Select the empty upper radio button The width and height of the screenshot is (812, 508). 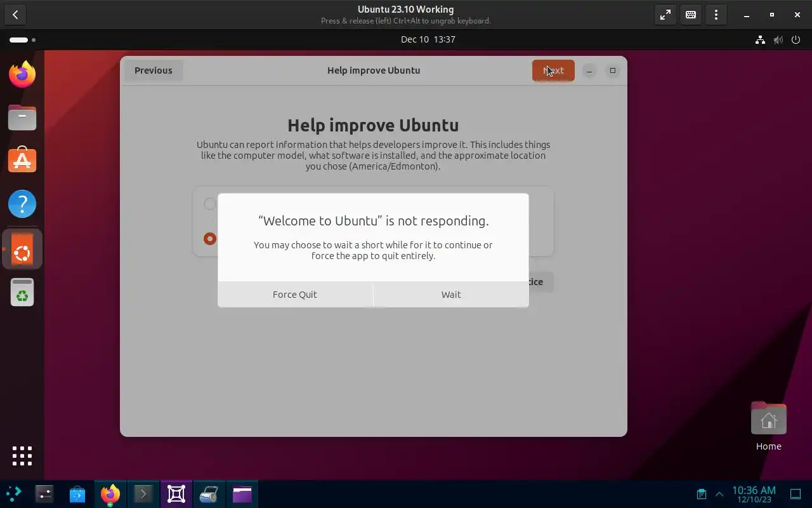(210, 204)
